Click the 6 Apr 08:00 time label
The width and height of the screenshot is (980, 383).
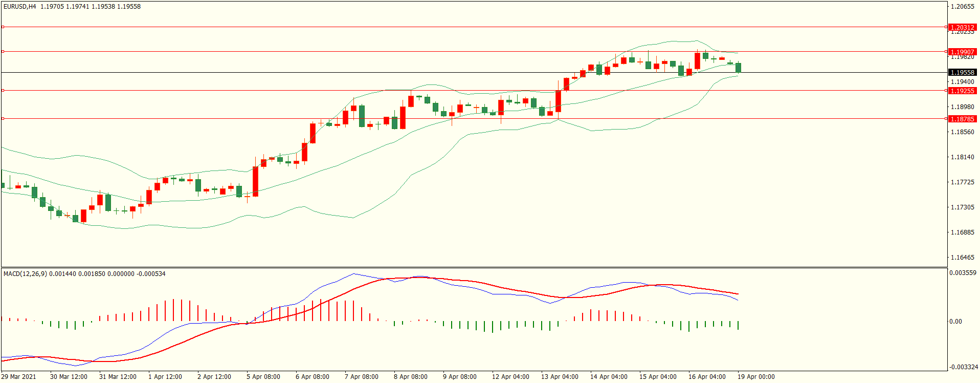tap(313, 377)
